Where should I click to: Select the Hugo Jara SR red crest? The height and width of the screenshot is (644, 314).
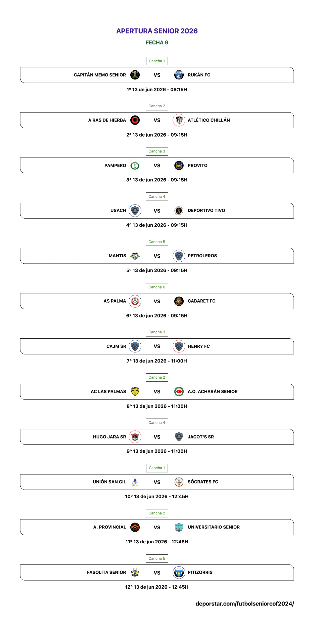(135, 437)
